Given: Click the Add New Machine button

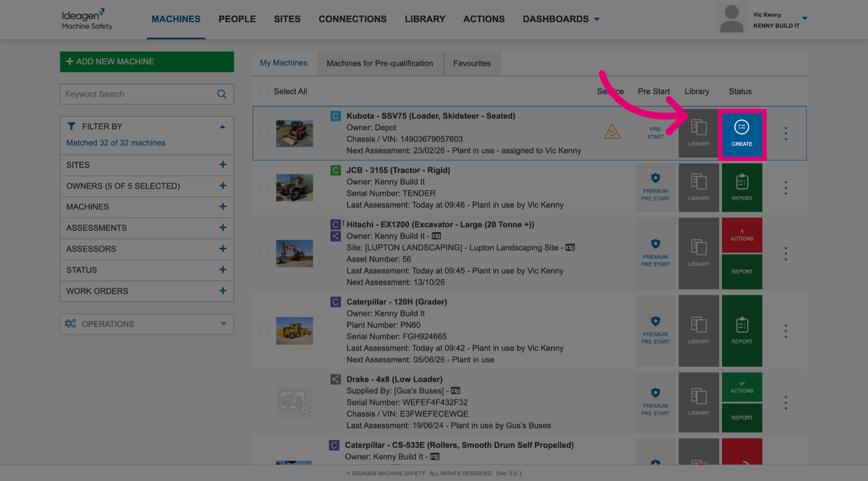Looking at the screenshot, I should 147,61.
